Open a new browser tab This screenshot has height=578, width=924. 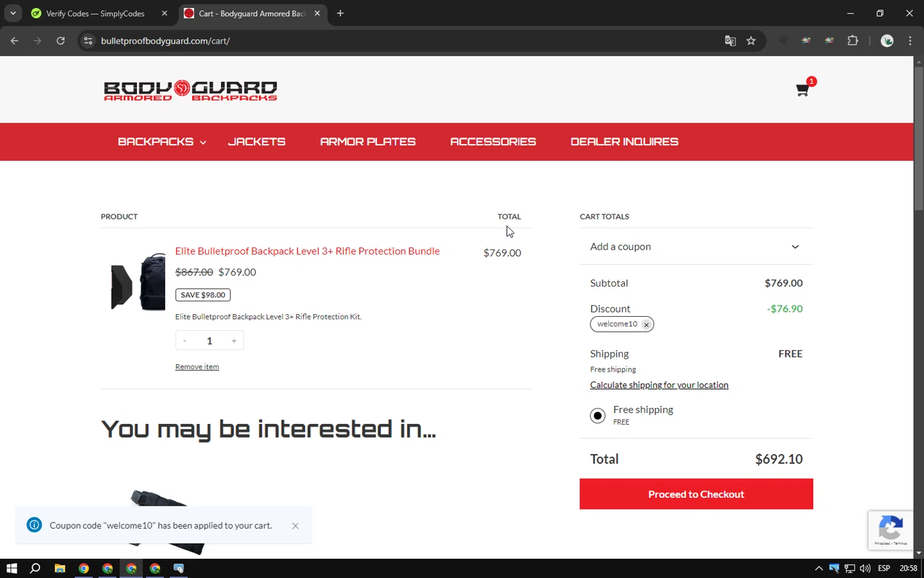tap(340, 13)
